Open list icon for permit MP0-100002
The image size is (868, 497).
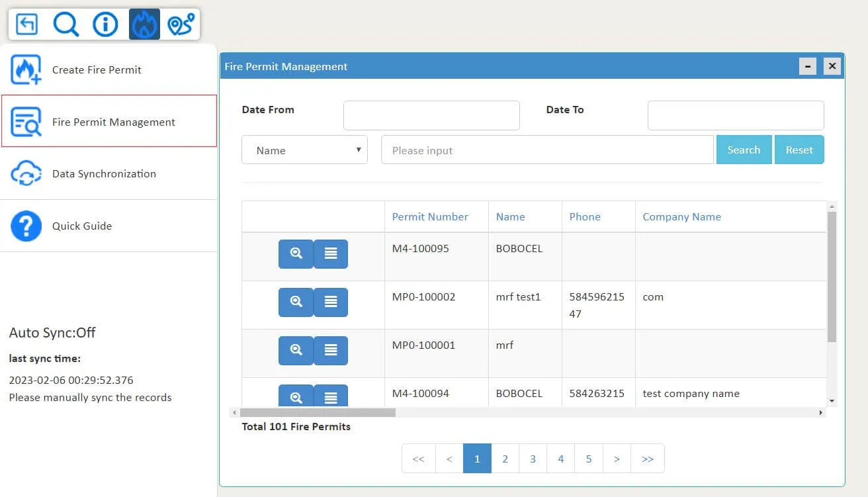click(x=331, y=302)
